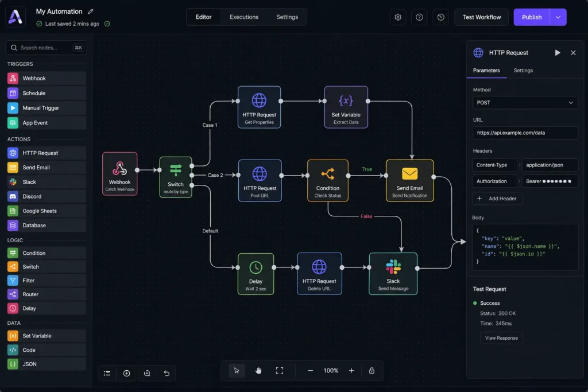Open the Publish options dropdown arrow
Image resolution: width=588 pixels, height=392 pixels.
558,17
